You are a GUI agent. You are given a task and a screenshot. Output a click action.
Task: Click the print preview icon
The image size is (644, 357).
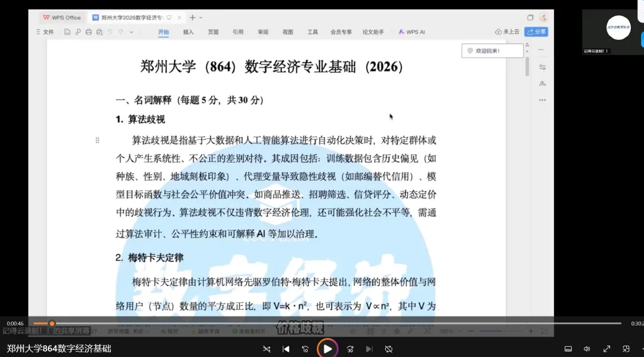click(100, 32)
